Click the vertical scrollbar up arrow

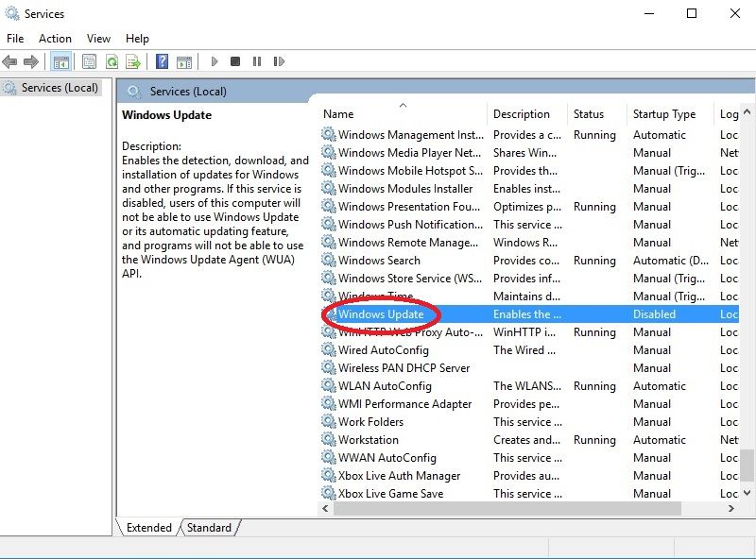coord(747,111)
